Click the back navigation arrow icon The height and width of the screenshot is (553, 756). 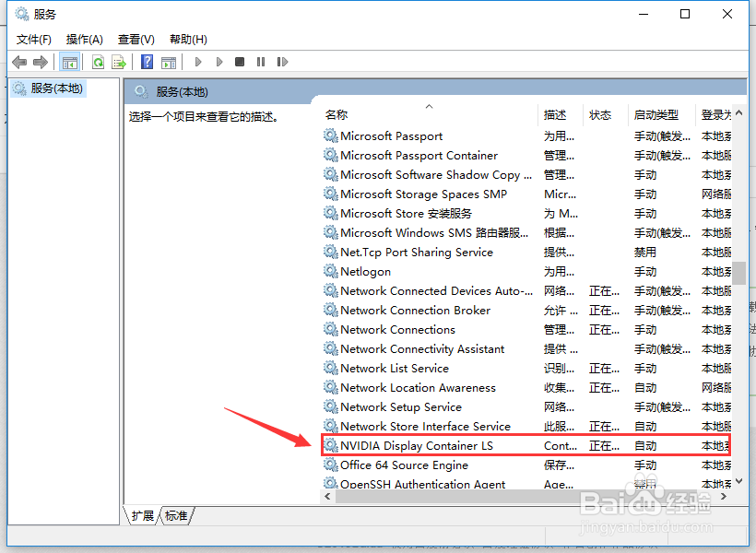(19, 61)
